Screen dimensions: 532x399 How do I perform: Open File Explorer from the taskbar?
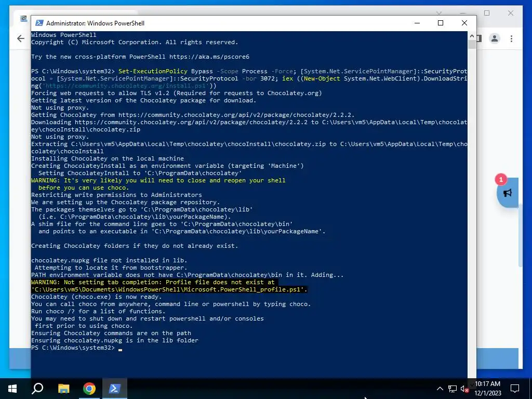pos(63,389)
